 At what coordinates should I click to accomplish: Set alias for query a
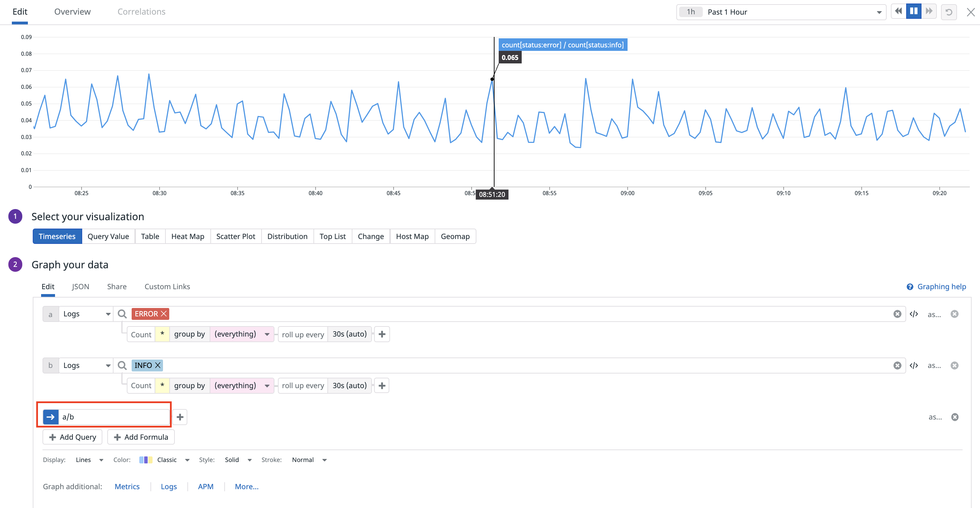click(934, 314)
